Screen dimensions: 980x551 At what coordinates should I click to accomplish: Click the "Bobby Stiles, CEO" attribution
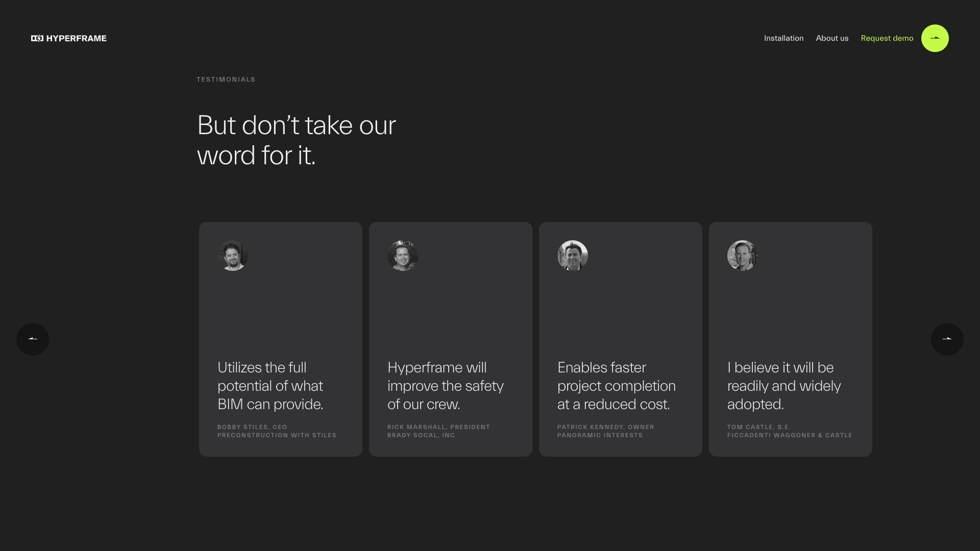(252, 427)
